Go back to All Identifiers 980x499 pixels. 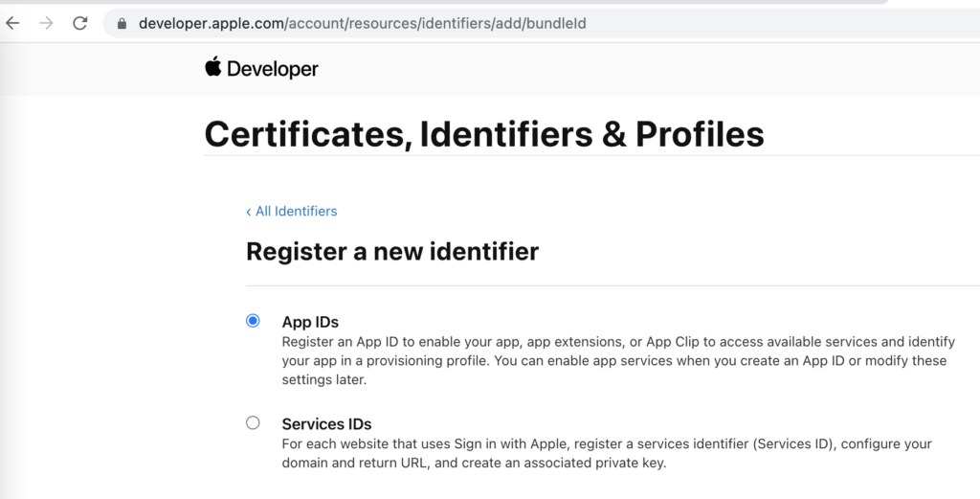click(x=292, y=212)
